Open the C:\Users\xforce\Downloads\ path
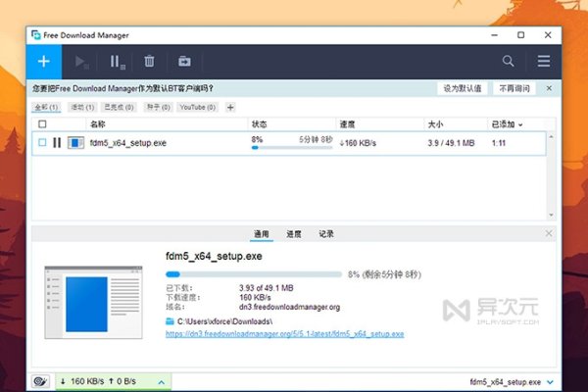Screen dimensions: 588x392 click(224, 321)
